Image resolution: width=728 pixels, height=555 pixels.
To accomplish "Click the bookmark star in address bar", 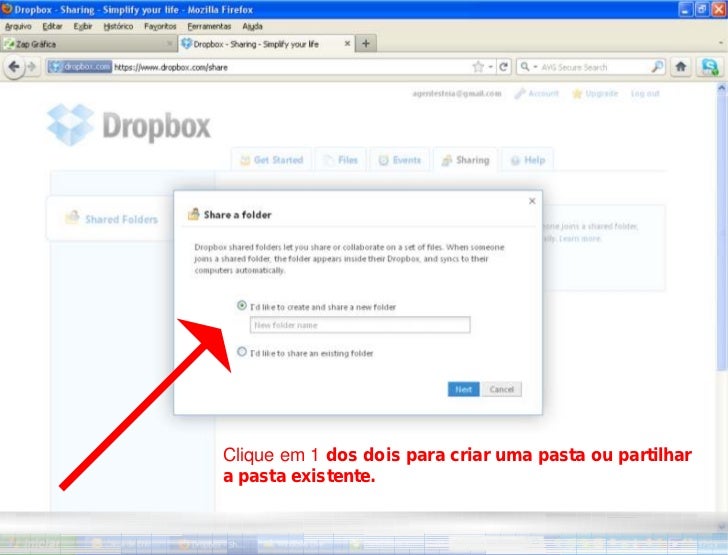I will pos(478,67).
